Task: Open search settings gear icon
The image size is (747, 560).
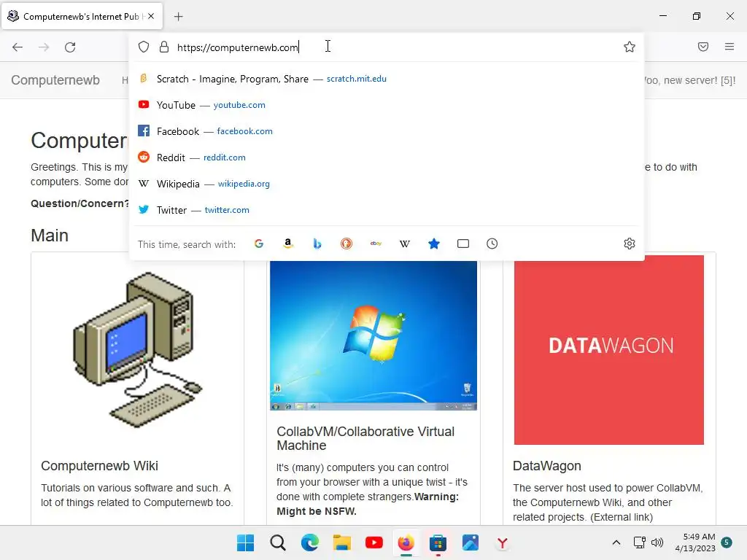Action: click(x=630, y=244)
